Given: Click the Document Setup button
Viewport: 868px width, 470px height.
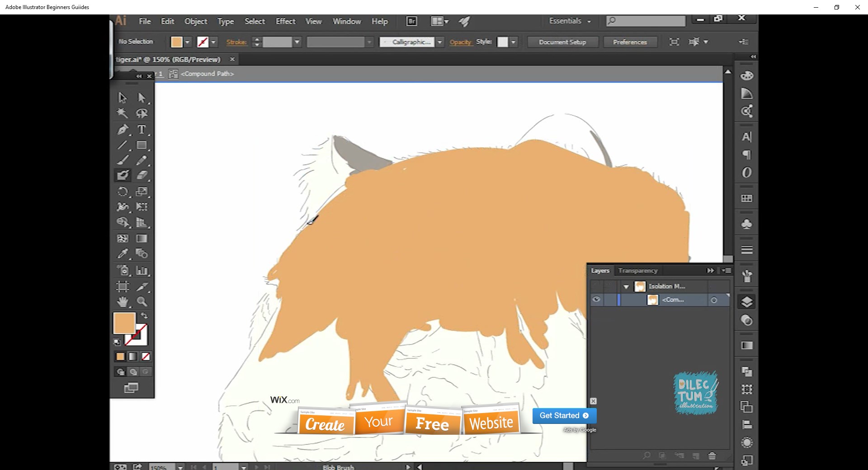Looking at the screenshot, I should tap(562, 42).
